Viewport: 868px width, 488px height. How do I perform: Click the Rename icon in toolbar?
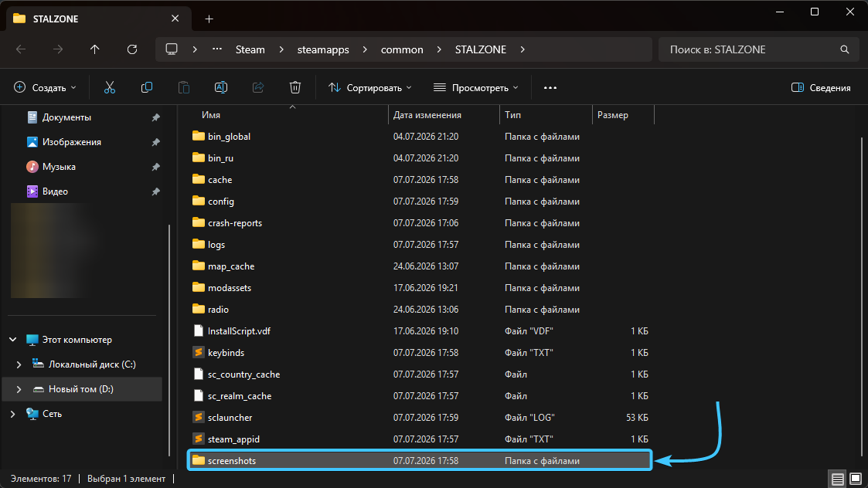pos(221,87)
